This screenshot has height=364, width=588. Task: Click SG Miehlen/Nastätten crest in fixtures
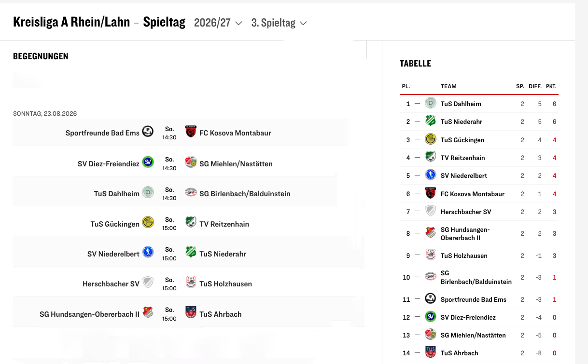191,162
